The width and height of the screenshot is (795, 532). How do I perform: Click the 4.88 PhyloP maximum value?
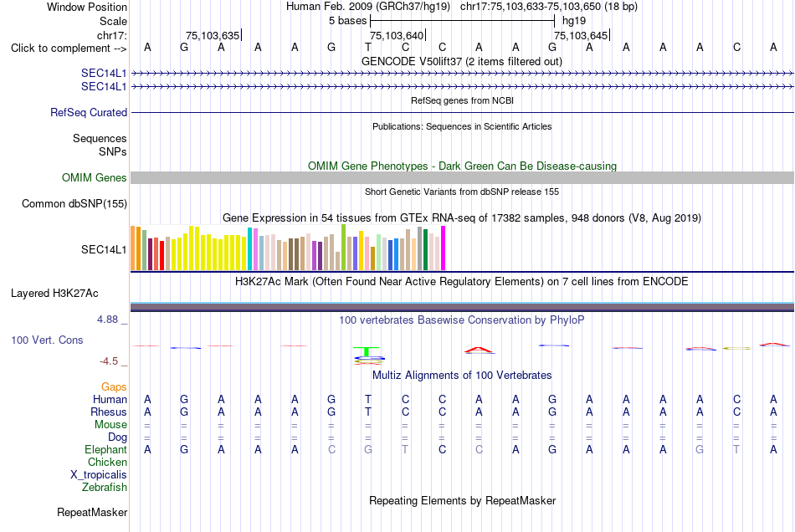(107, 320)
